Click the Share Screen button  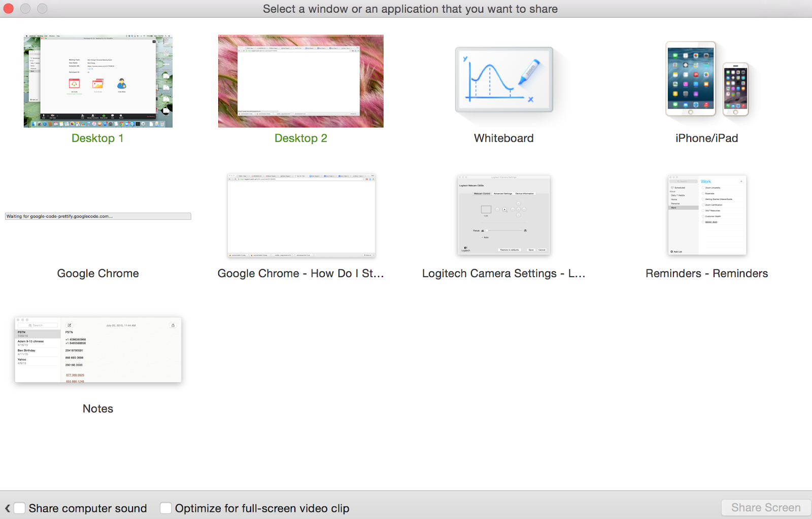[766, 508]
